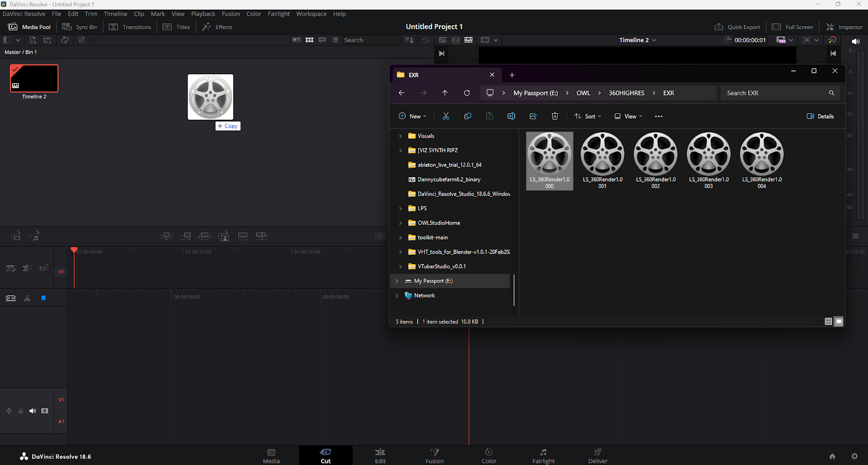Click the Source Overwrite edit icon
868x465 pixels.
click(x=261, y=236)
